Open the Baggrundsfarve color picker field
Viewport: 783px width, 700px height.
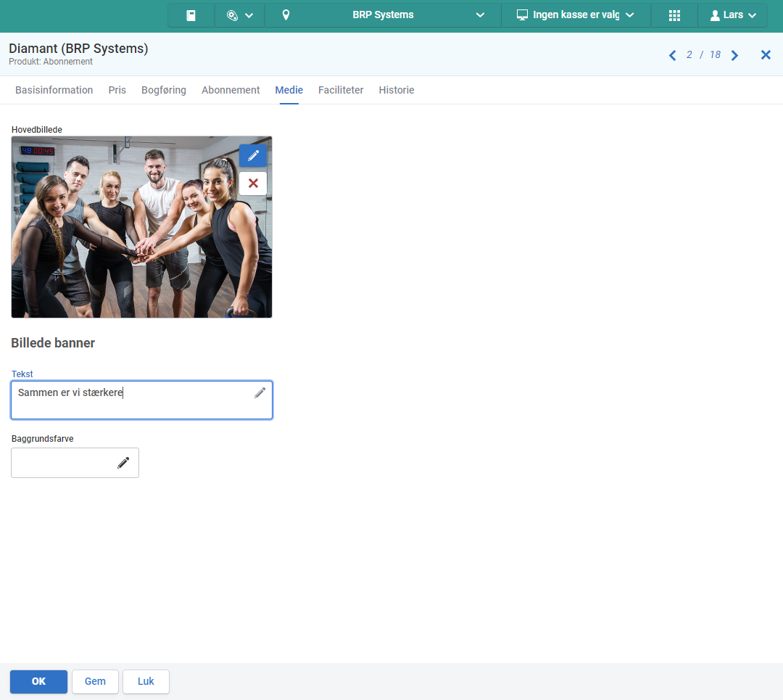(75, 463)
